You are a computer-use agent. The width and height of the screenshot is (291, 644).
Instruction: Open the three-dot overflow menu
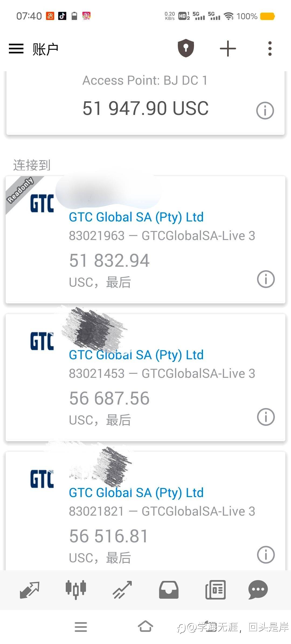pyautogui.click(x=270, y=49)
